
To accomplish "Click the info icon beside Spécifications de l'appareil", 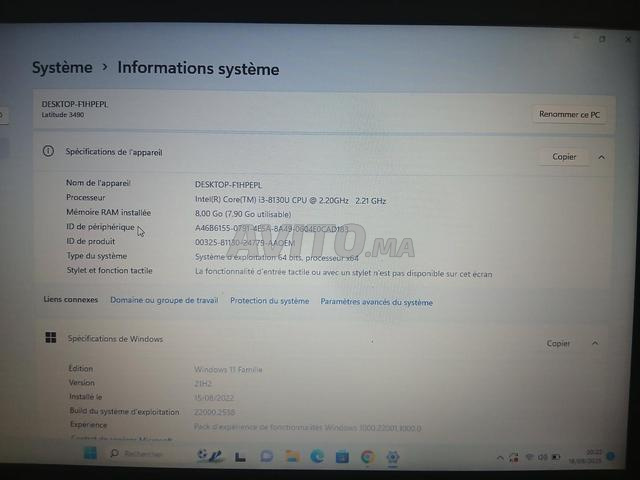I will click(48, 151).
